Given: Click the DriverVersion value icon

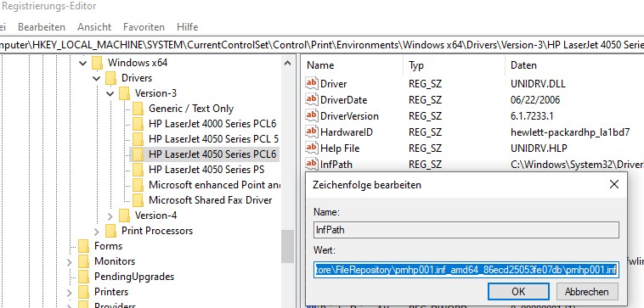Looking at the screenshot, I should point(312,116).
